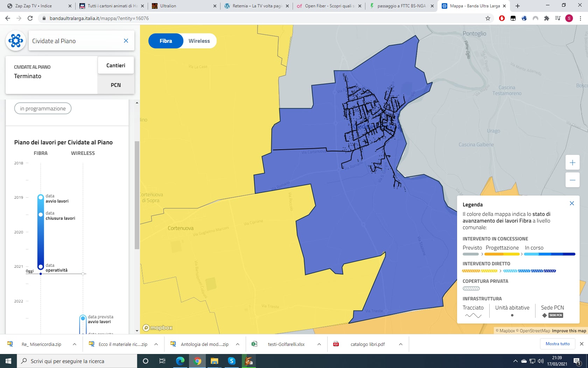Bookmark this page with star icon
Viewport: 588px width, 368px height.
[488, 18]
